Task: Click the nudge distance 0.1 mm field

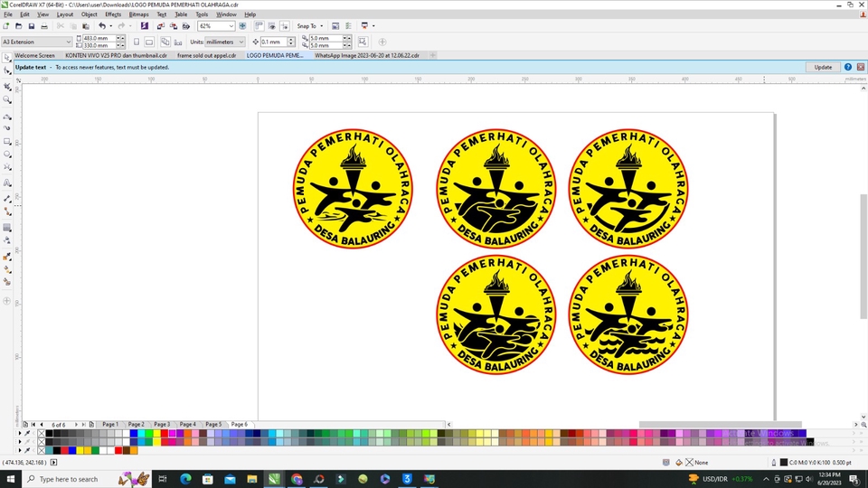Action: (x=274, y=42)
